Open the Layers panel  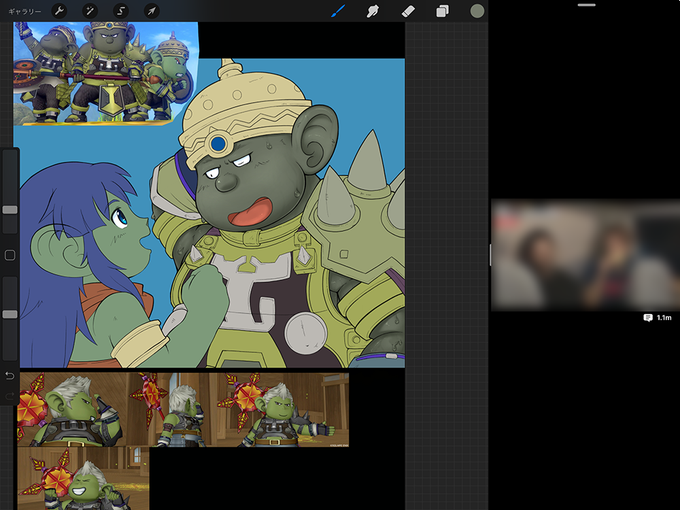442,11
